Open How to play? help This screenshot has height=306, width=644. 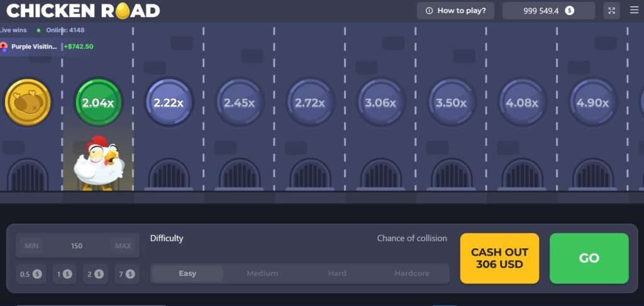455,11
